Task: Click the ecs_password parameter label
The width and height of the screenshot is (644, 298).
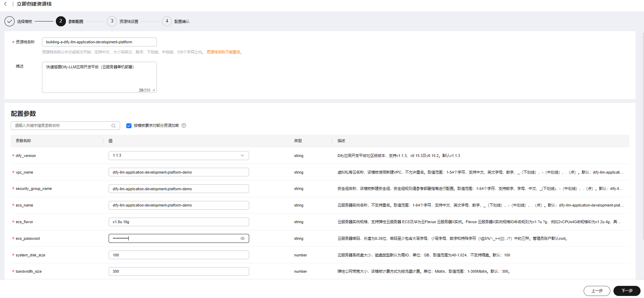Action: (x=28, y=238)
